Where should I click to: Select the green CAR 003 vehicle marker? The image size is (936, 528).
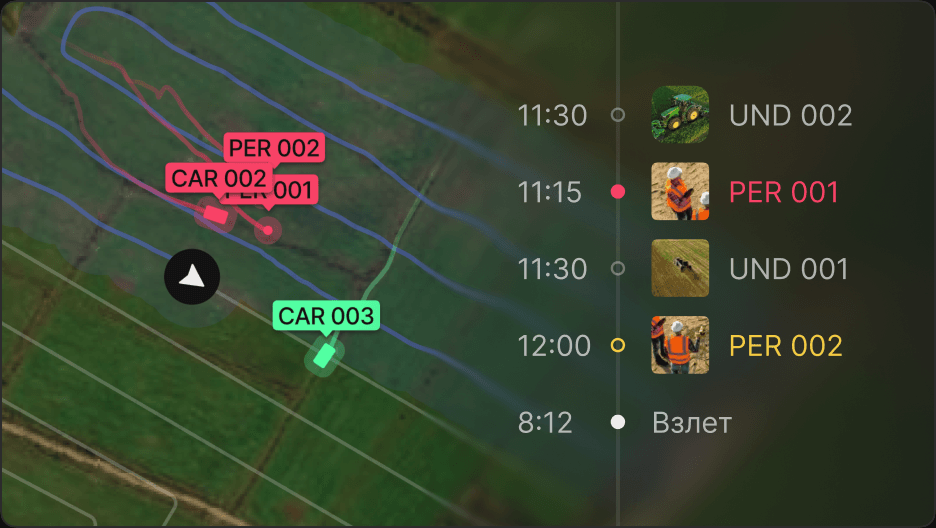click(324, 355)
